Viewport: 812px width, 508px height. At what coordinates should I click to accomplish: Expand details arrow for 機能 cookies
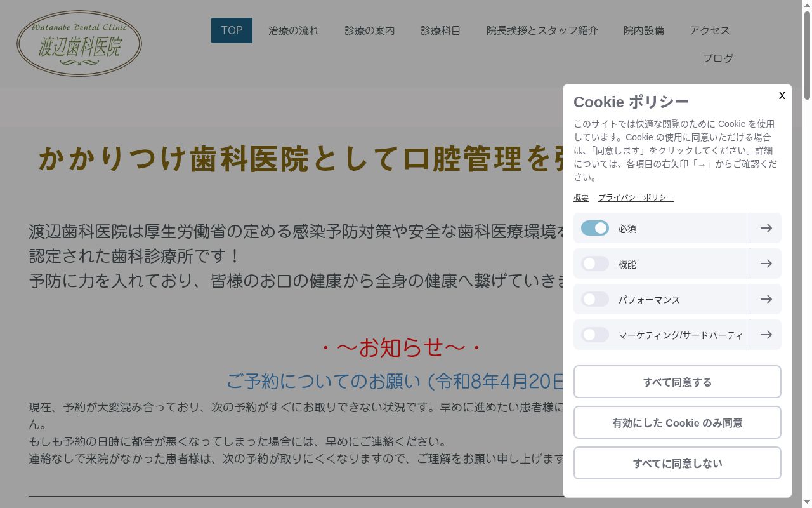(x=766, y=264)
